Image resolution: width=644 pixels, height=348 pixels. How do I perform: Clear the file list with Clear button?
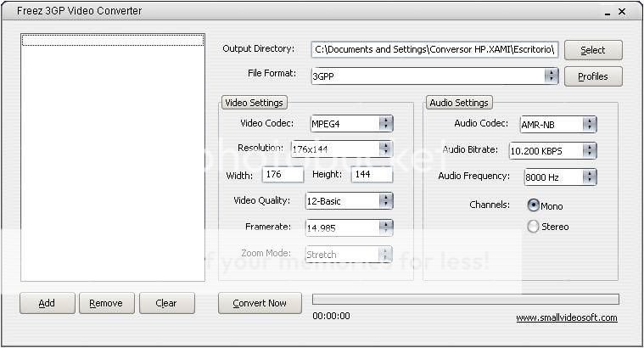click(165, 303)
